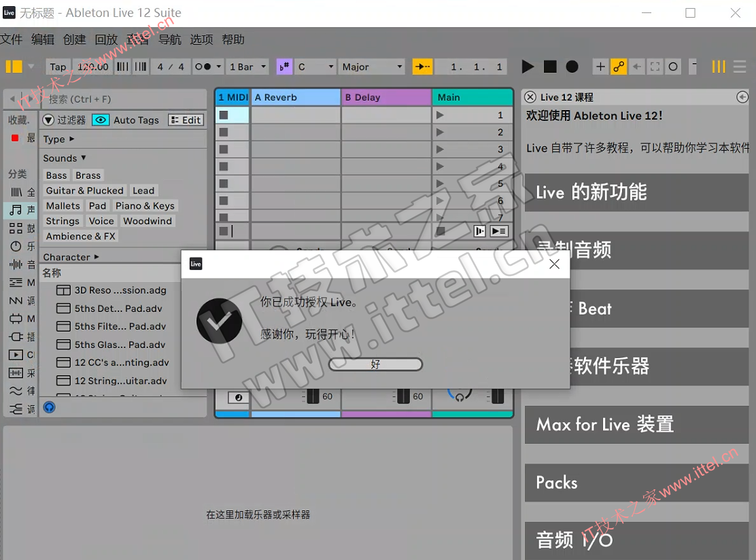Open the Clips play-box category icon
Image resolution: width=756 pixels, height=560 pixels.
tap(16, 355)
